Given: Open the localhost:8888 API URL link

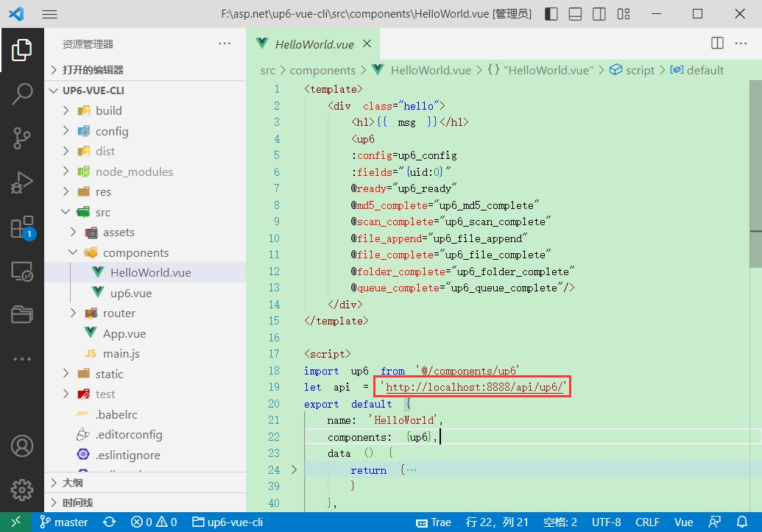Looking at the screenshot, I should [x=475, y=387].
